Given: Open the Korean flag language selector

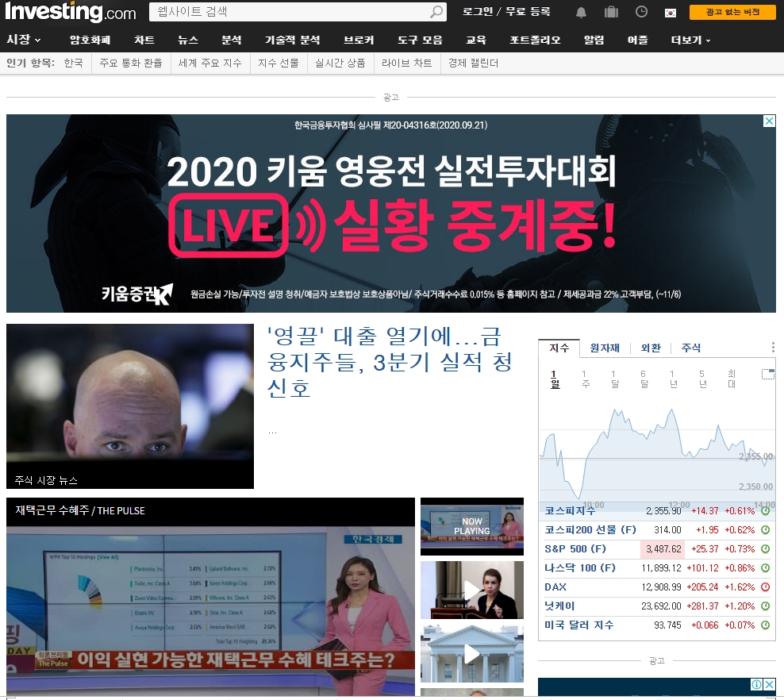Looking at the screenshot, I should (671, 13).
